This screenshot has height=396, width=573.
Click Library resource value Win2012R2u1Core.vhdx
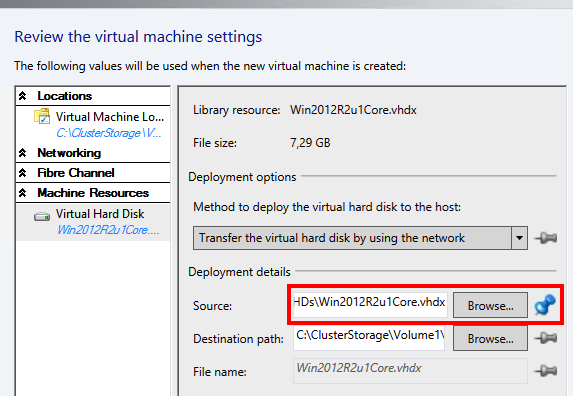(x=353, y=110)
